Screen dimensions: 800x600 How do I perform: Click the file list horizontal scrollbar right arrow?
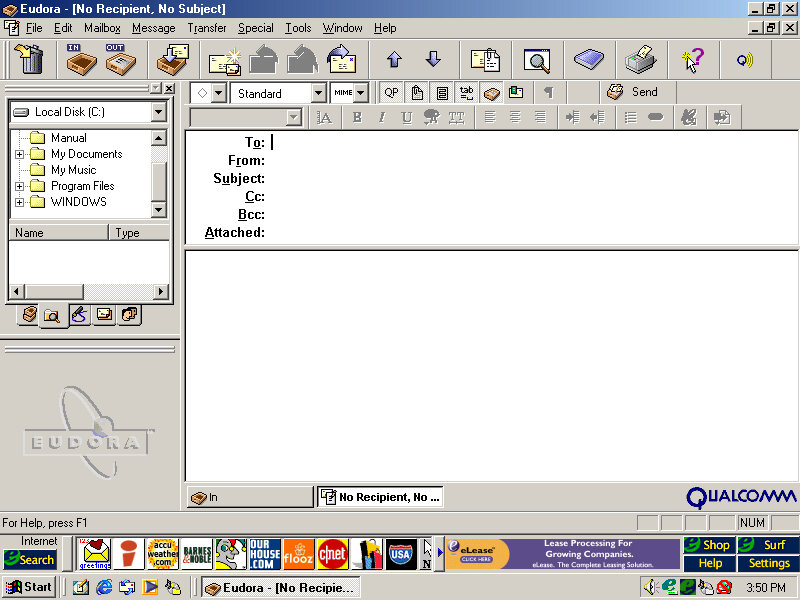pos(162,291)
